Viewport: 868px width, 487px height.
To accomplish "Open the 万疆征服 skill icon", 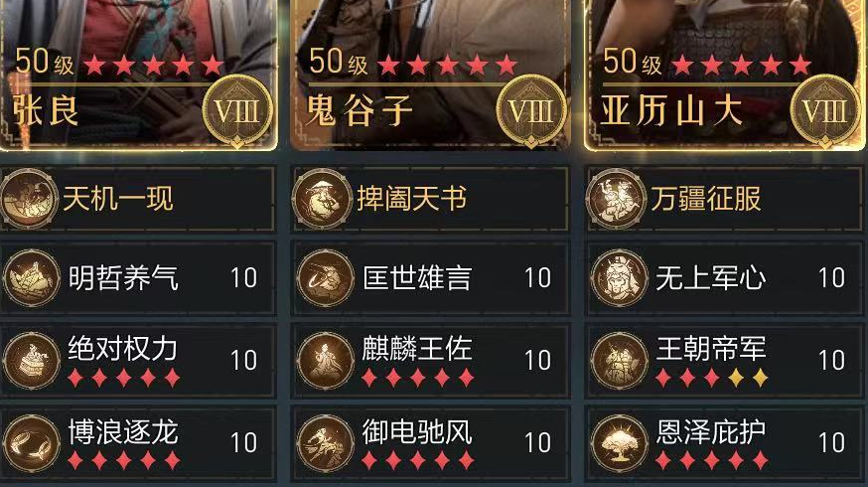I will (617, 199).
